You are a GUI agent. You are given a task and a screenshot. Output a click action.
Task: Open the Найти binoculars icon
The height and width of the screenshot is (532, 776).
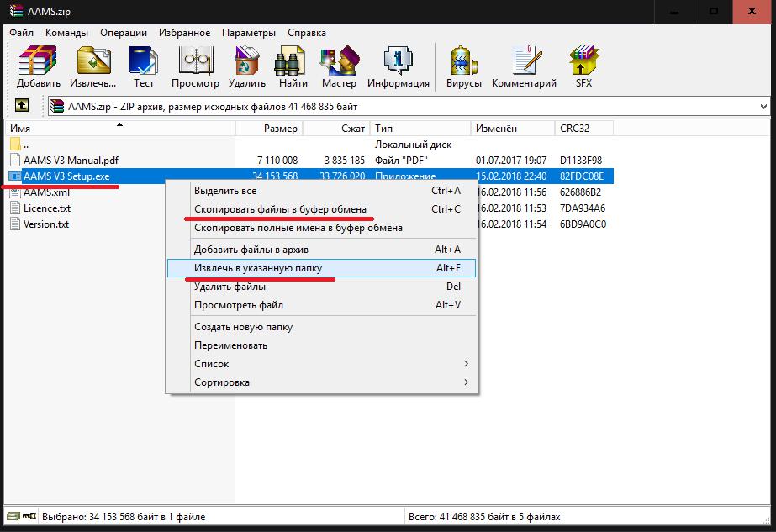coord(290,61)
